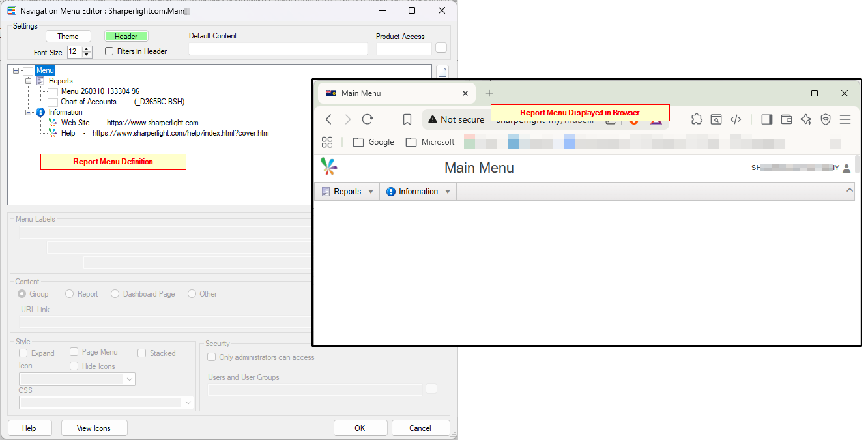868x440 pixels.
Task: Tick the checkbox for Menu 260310 133304 96
Action: (53, 91)
